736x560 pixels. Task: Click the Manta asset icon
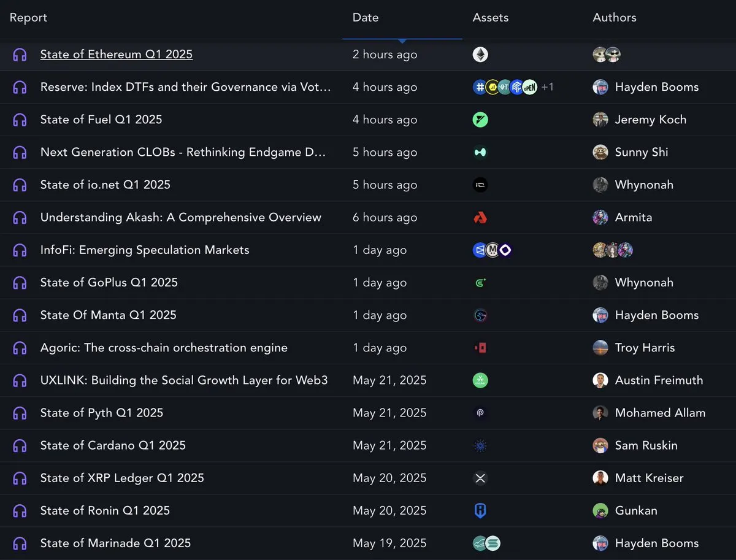[480, 315]
